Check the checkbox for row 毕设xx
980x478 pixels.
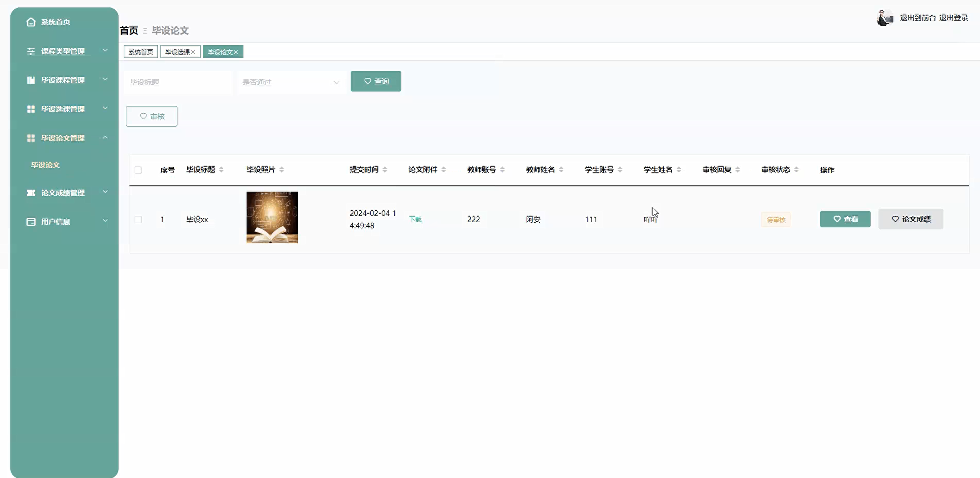tap(138, 219)
